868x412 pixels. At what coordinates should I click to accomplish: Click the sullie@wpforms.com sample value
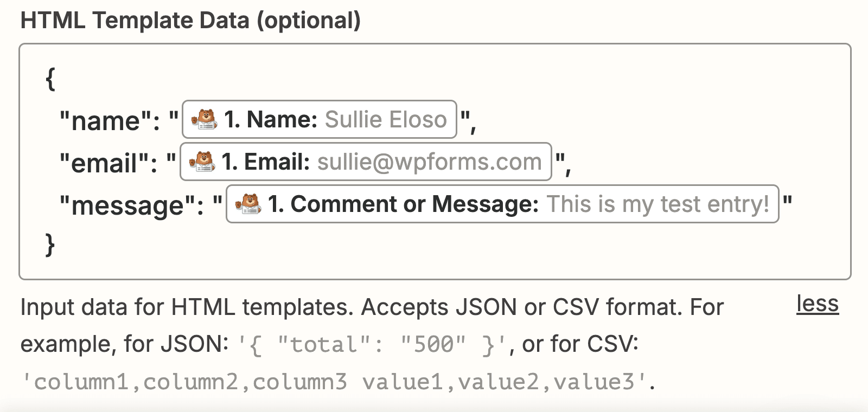[x=429, y=162]
